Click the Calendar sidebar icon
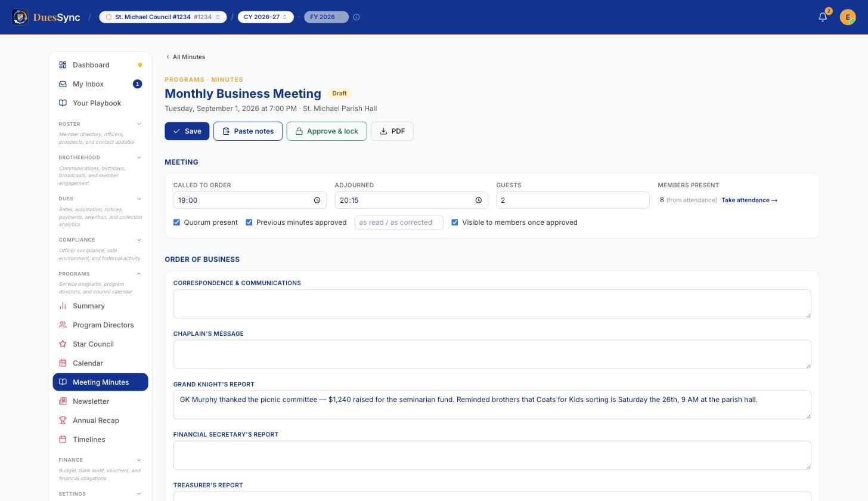 [63, 363]
